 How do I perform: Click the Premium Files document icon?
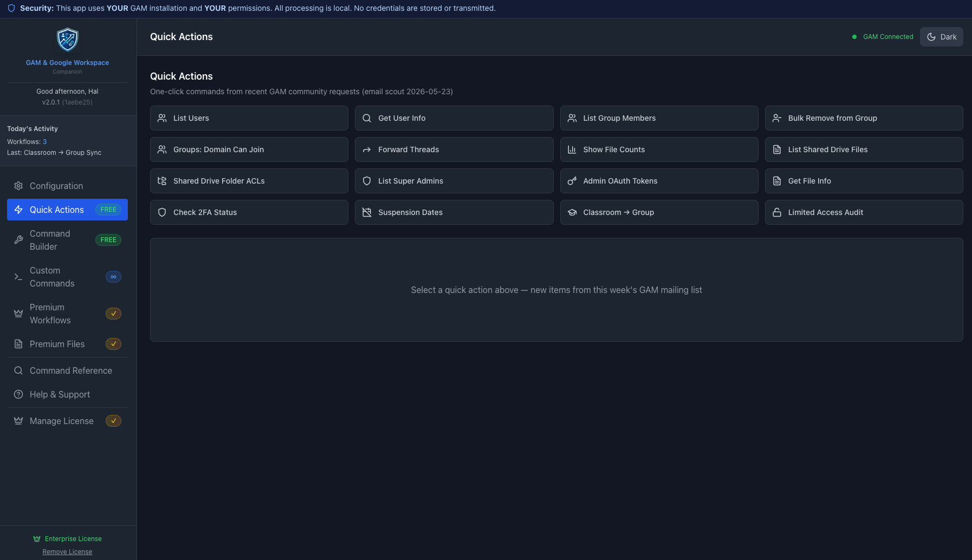(18, 344)
